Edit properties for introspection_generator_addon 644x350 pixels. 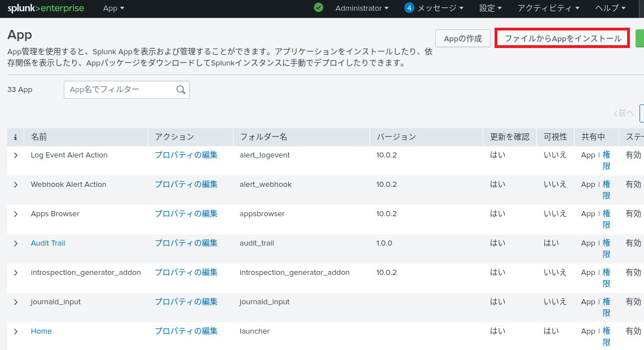pos(186,273)
